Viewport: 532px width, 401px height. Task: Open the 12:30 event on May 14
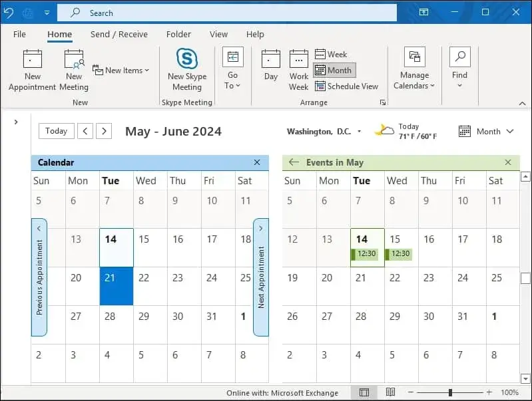(x=365, y=254)
